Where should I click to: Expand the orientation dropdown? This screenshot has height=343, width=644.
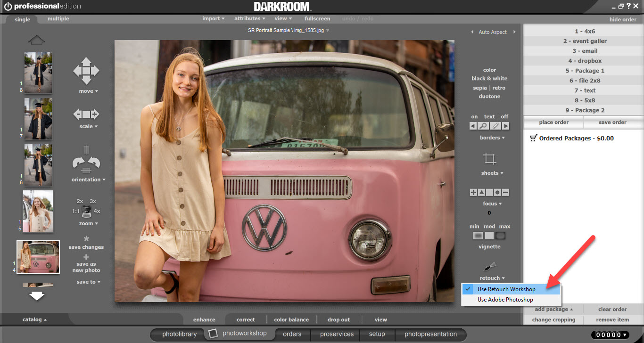[x=88, y=180]
